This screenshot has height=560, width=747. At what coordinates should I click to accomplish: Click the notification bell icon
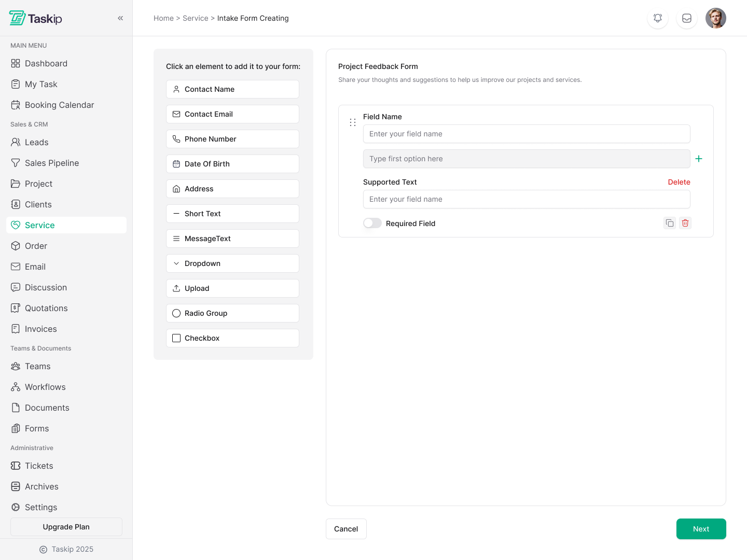[x=658, y=18]
